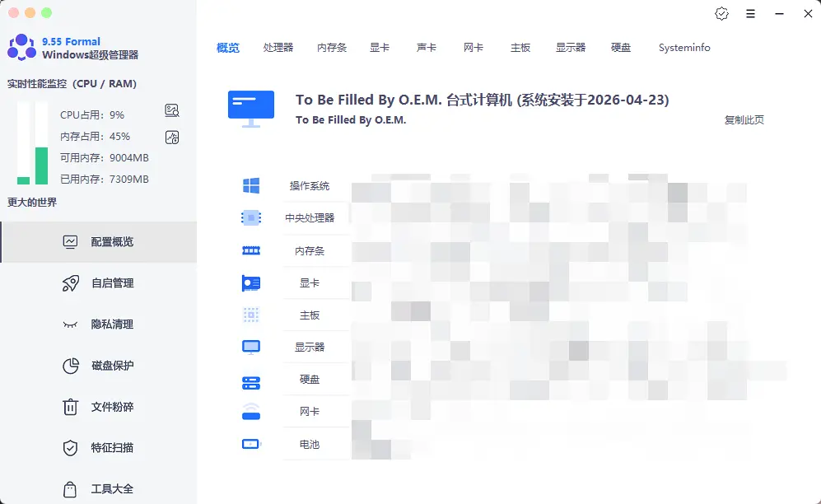Viewport: 821px width, 504px height.
Task: Open the 显示器 tab in top bar
Action: [x=571, y=48]
